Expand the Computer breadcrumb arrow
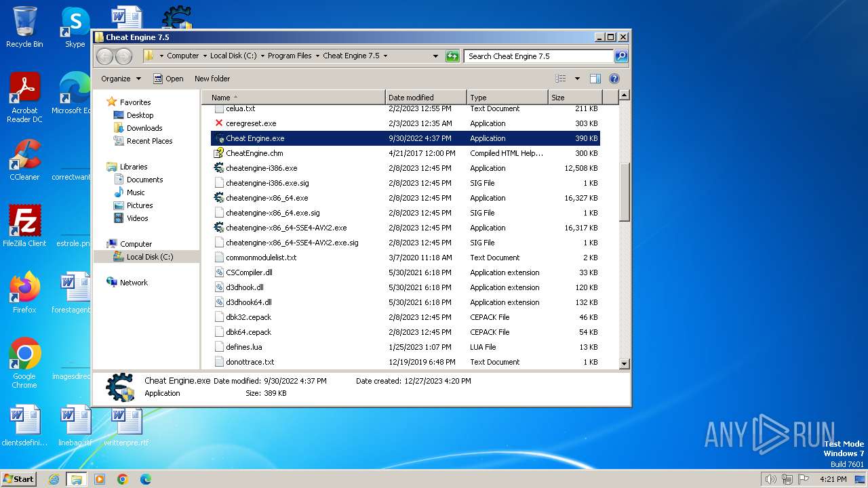This screenshot has width=868, height=488. (x=205, y=56)
